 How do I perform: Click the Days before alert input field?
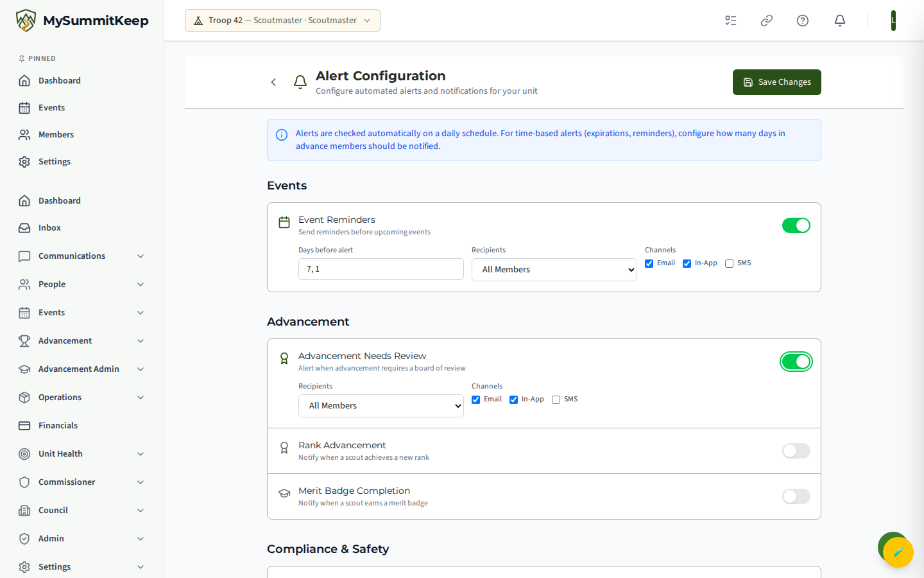pos(381,269)
